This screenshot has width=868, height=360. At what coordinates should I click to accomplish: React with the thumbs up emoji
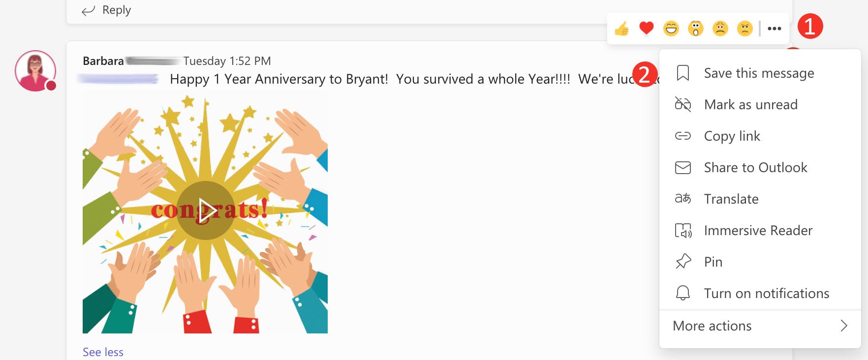tap(621, 29)
